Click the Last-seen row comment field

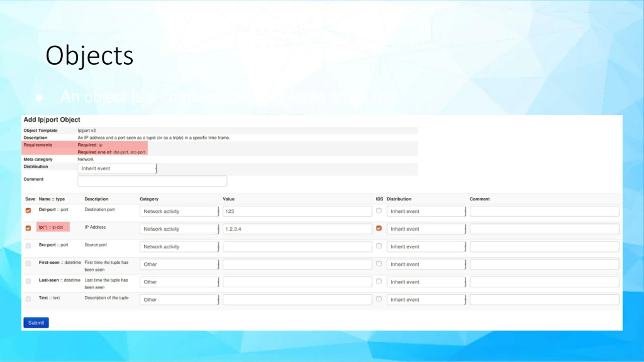click(544, 282)
